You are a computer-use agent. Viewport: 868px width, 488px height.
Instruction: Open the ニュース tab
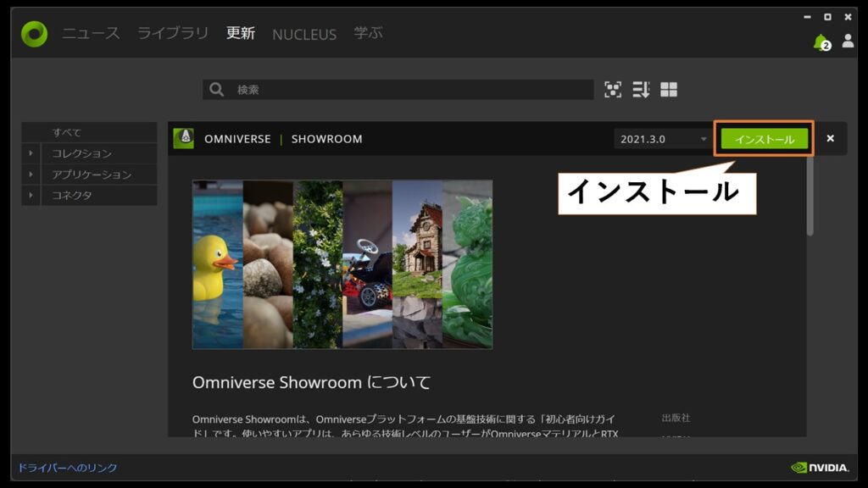coord(91,33)
